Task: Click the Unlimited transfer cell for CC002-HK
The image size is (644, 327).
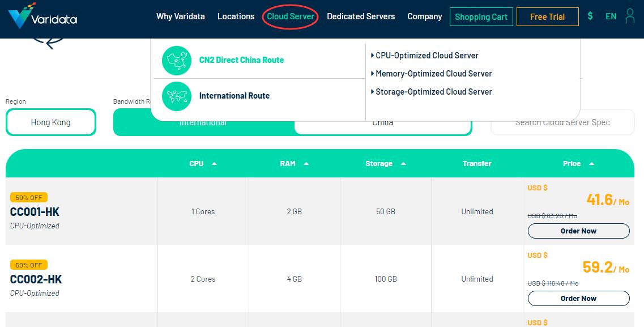Action: (x=477, y=279)
